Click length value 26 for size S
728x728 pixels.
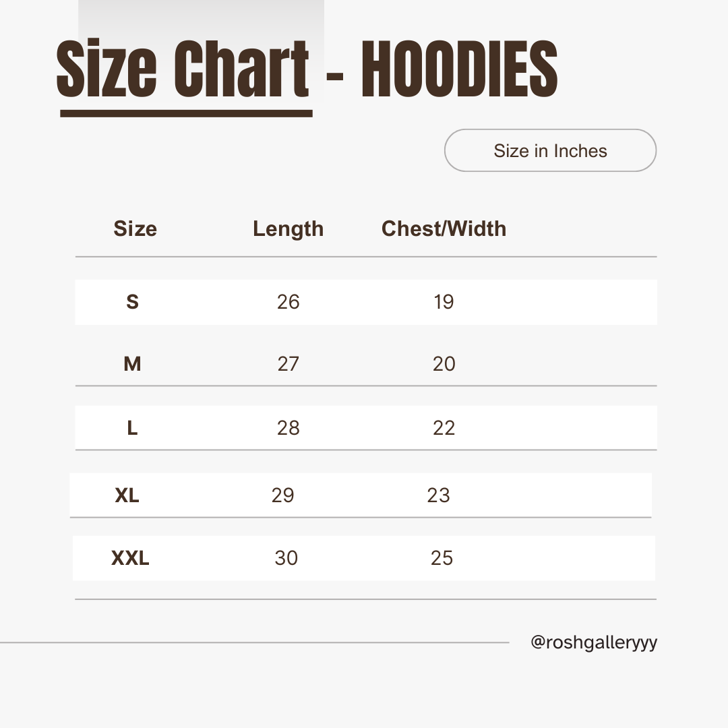(288, 301)
